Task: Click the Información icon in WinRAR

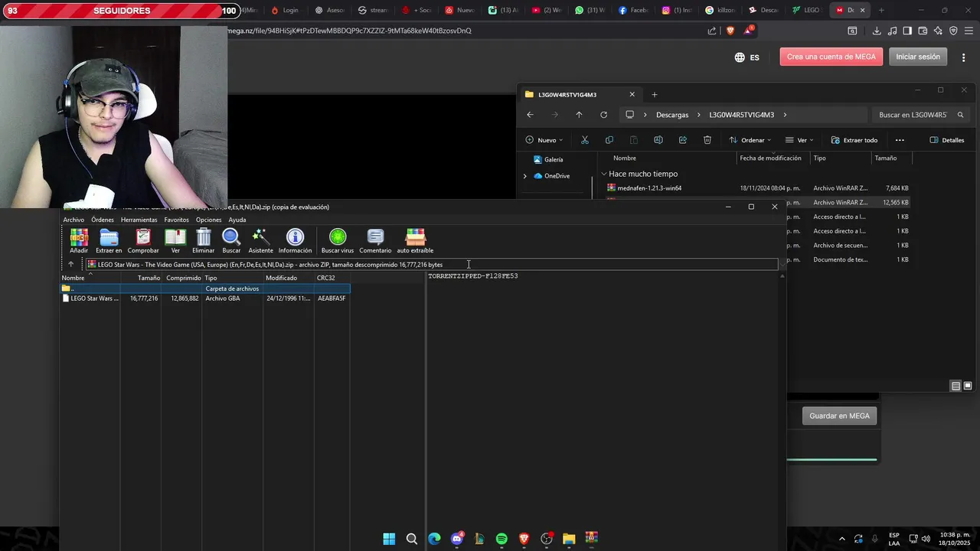Action: (295, 241)
